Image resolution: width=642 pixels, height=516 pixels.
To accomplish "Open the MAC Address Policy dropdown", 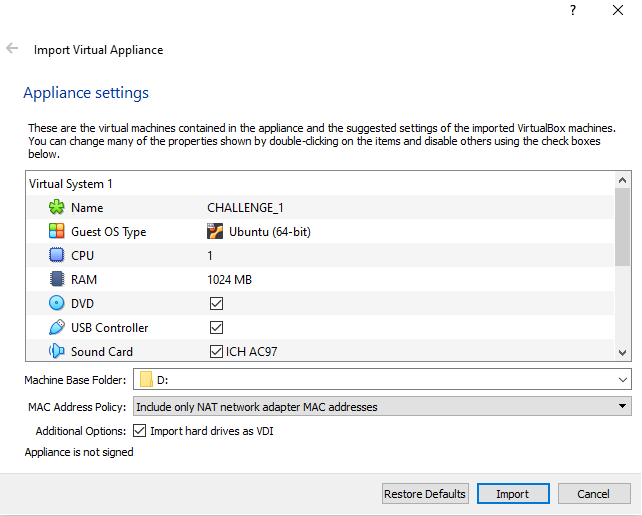I will 623,406.
